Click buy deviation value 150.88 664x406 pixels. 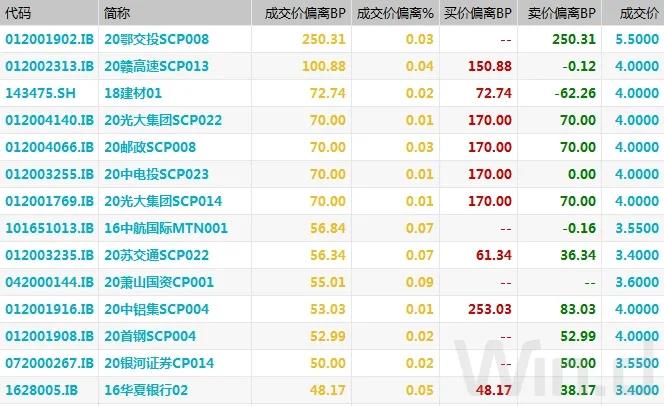tap(490, 66)
